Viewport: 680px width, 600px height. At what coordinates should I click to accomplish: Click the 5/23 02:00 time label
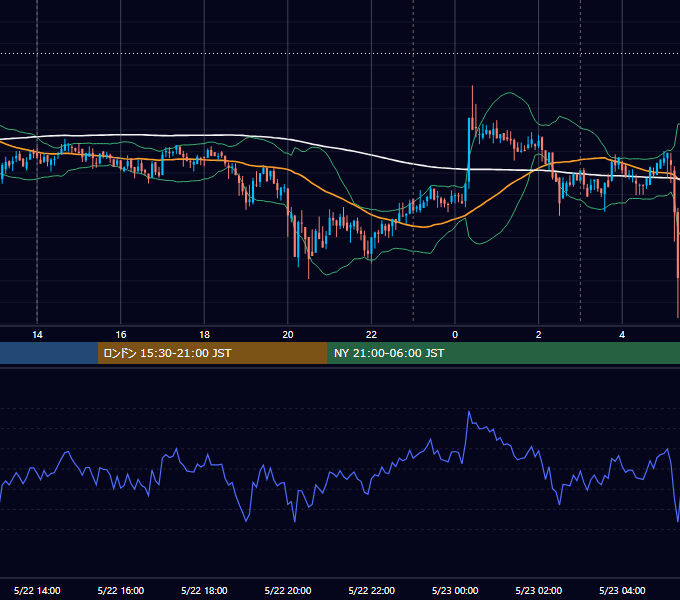(x=539, y=590)
